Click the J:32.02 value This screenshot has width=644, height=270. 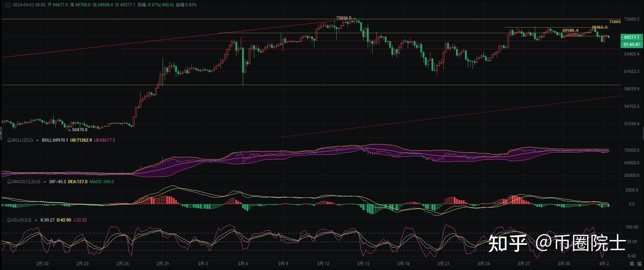pyautogui.click(x=80, y=220)
